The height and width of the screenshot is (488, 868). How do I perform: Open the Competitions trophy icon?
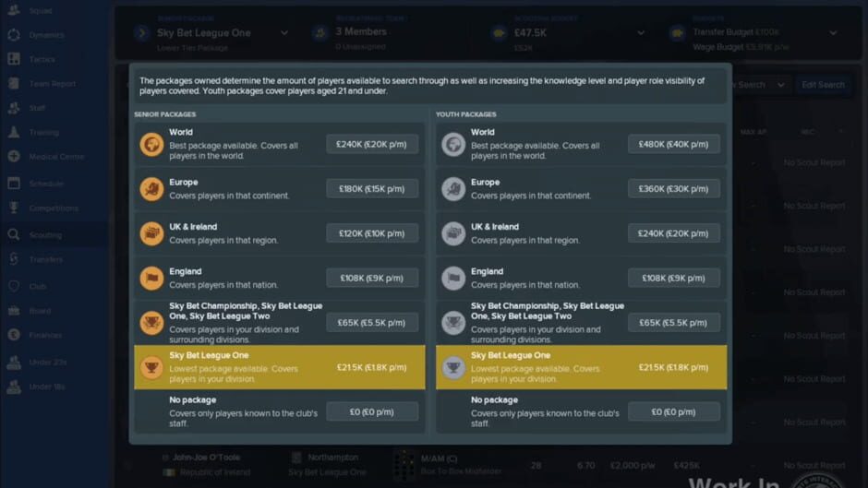coord(14,208)
